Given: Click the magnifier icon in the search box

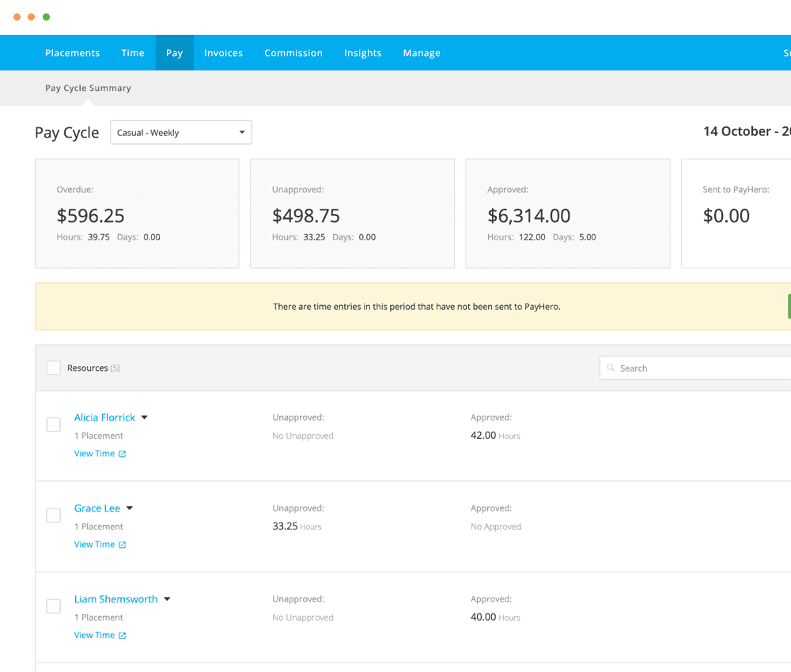Looking at the screenshot, I should pos(611,368).
